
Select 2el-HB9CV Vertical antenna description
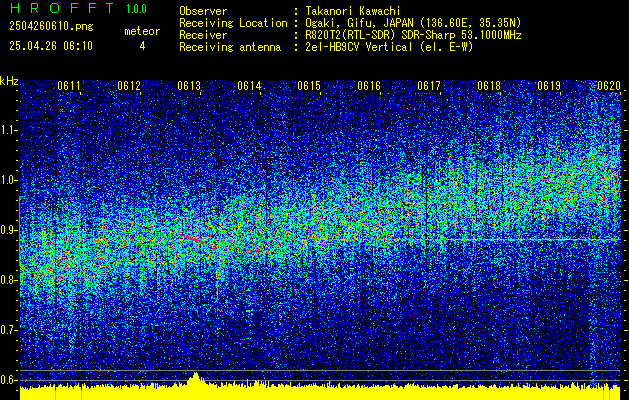coord(389,47)
